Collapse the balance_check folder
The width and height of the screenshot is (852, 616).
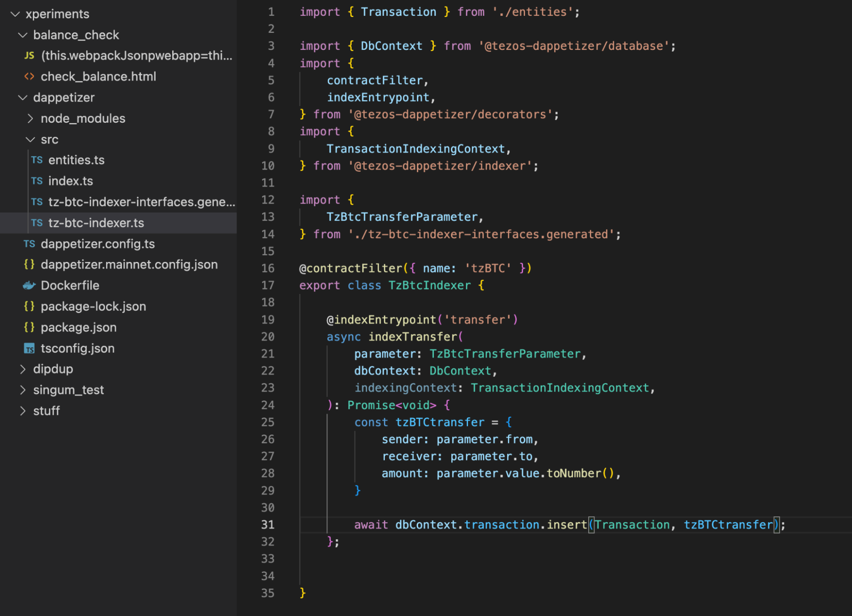pos(23,35)
